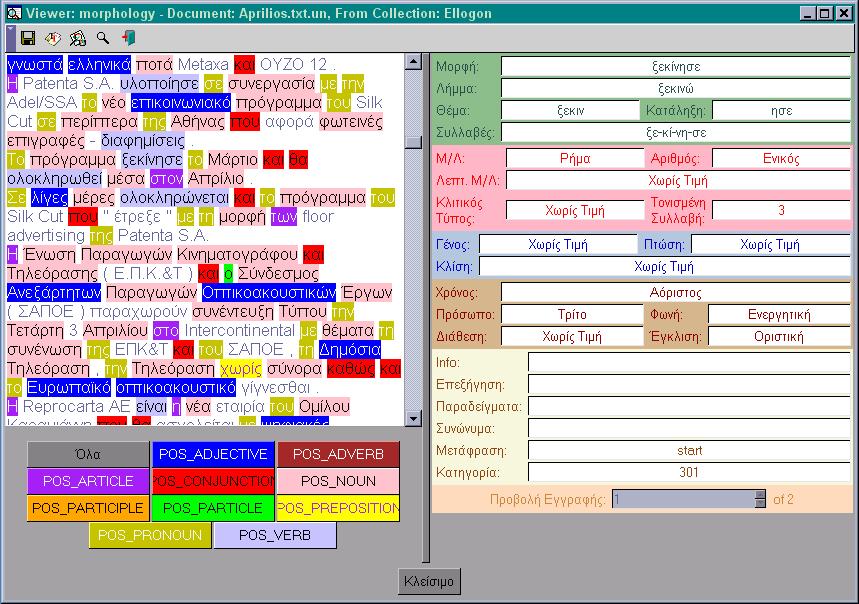Toggle POS_PREPOSITION highlighting
The width and height of the screenshot is (859, 604).
(x=338, y=508)
